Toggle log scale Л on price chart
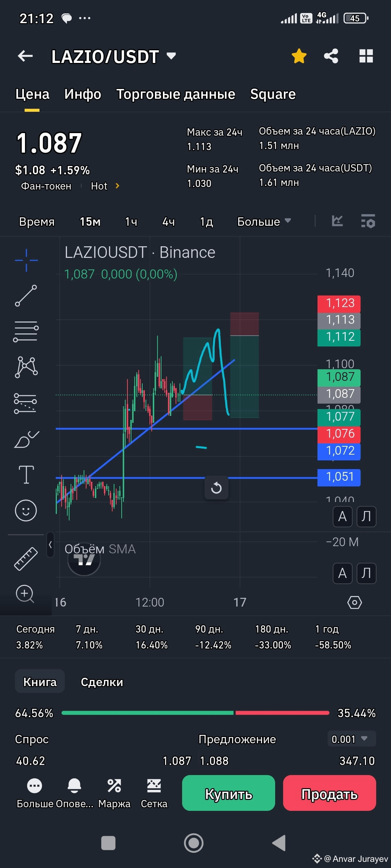 click(366, 516)
